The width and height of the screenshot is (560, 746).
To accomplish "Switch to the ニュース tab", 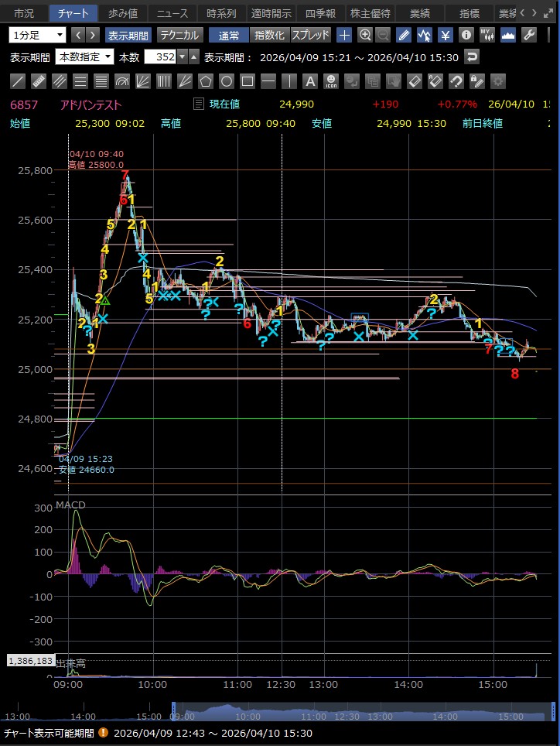I will (170, 13).
